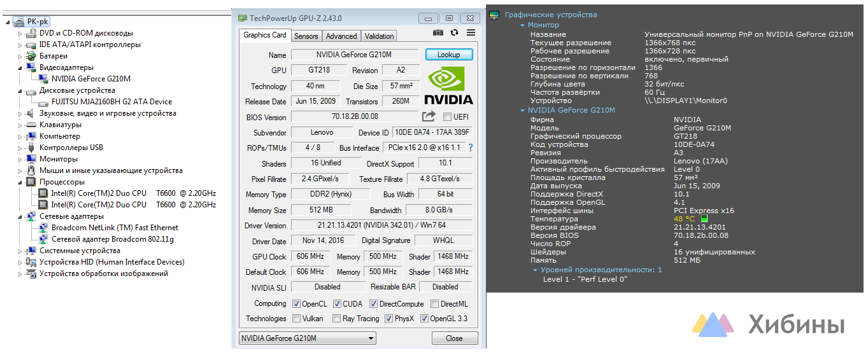Screen dimensions: 868x353
Task: Switch to the Graphics Card tab
Action: (x=265, y=36)
